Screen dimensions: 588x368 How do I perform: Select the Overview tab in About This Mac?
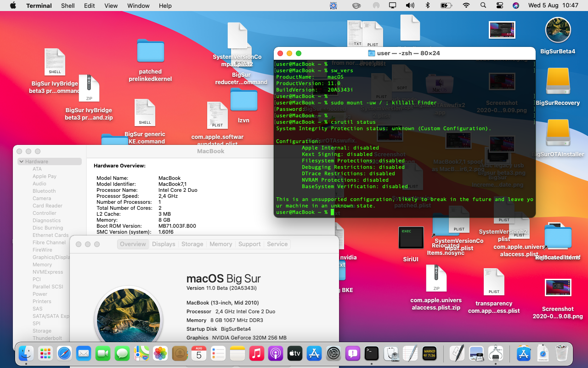pos(133,244)
